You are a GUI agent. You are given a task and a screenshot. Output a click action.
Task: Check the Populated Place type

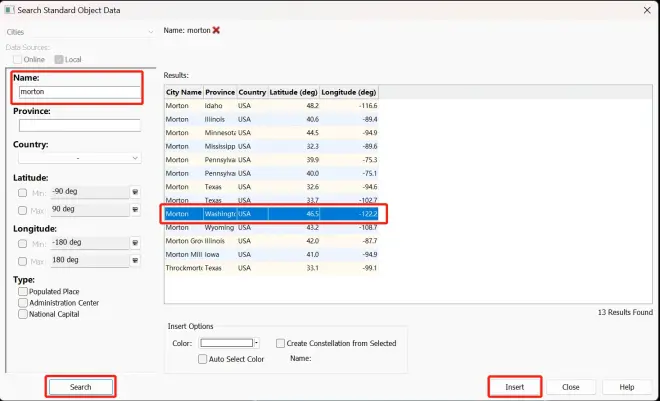tap(23, 291)
